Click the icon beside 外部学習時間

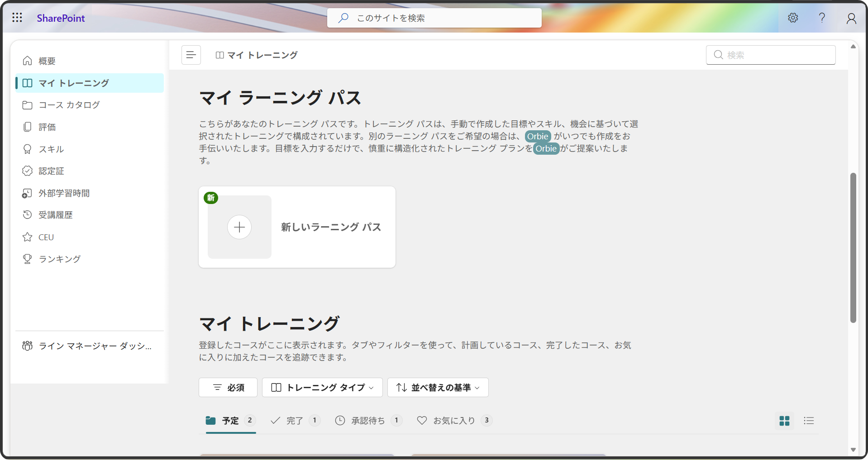point(27,193)
